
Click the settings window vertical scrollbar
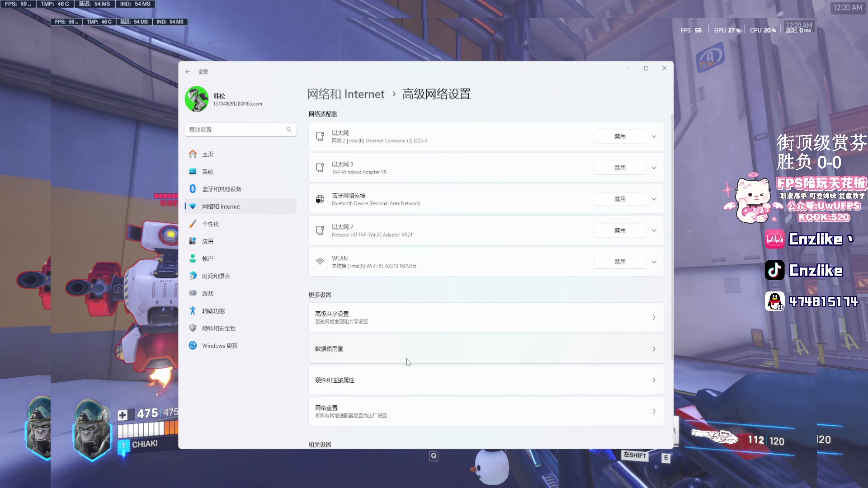(672, 237)
